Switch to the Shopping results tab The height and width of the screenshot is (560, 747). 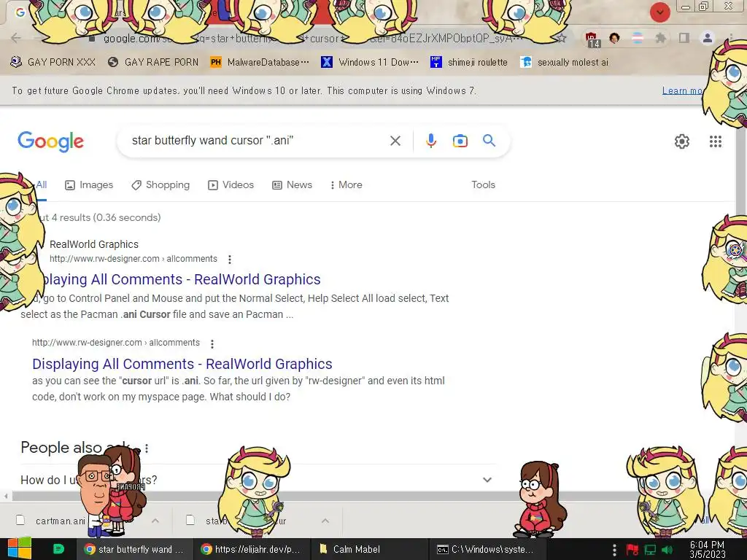tap(160, 184)
